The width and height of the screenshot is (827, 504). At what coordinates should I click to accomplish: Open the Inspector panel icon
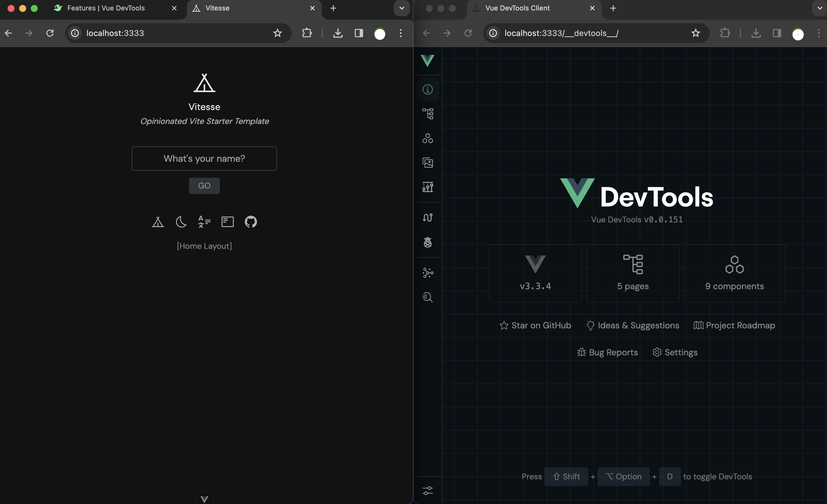pos(428,297)
